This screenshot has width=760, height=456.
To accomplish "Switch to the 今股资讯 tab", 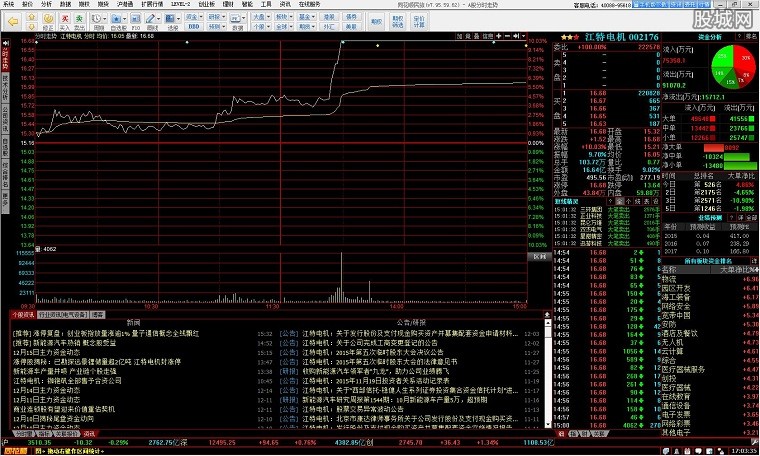I will (22, 312).
